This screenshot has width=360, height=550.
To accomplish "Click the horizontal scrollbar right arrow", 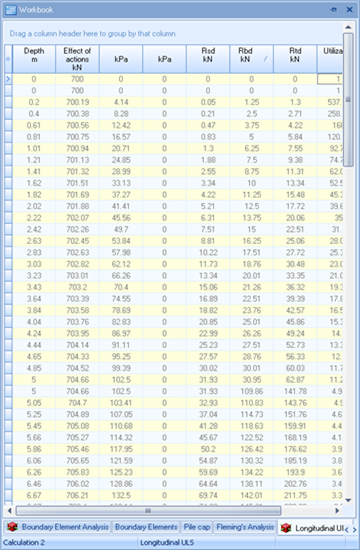I will coord(337,511).
